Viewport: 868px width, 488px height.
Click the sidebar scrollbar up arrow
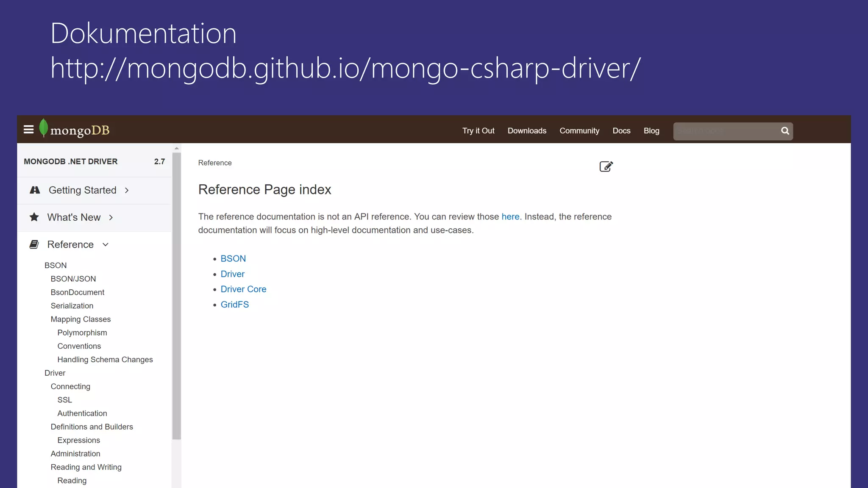(177, 148)
